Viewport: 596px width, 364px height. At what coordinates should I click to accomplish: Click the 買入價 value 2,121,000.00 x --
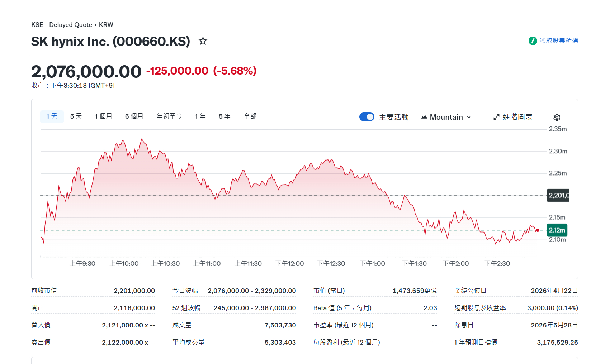(x=128, y=325)
